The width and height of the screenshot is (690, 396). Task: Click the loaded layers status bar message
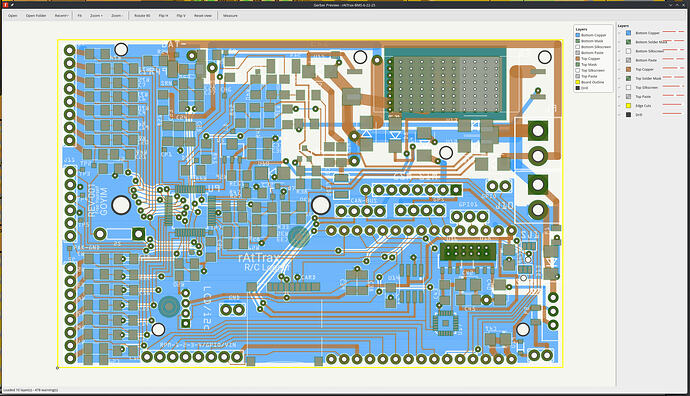(x=30, y=390)
